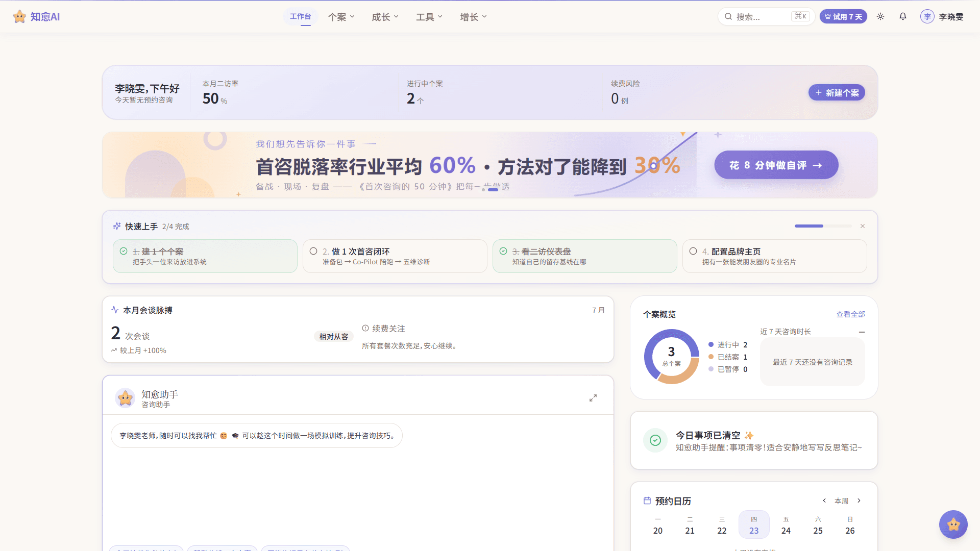Go to previous week in 预约日历

click(824, 500)
